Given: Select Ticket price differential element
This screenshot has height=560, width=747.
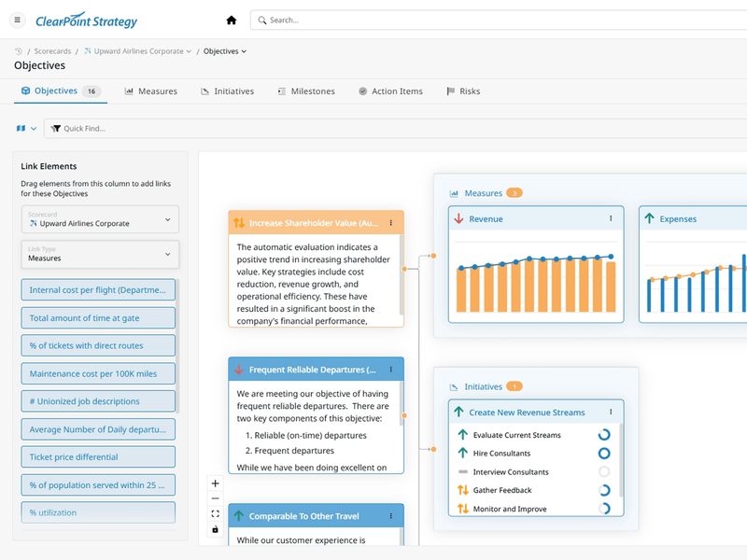Looking at the screenshot, I should pyautogui.click(x=98, y=457).
